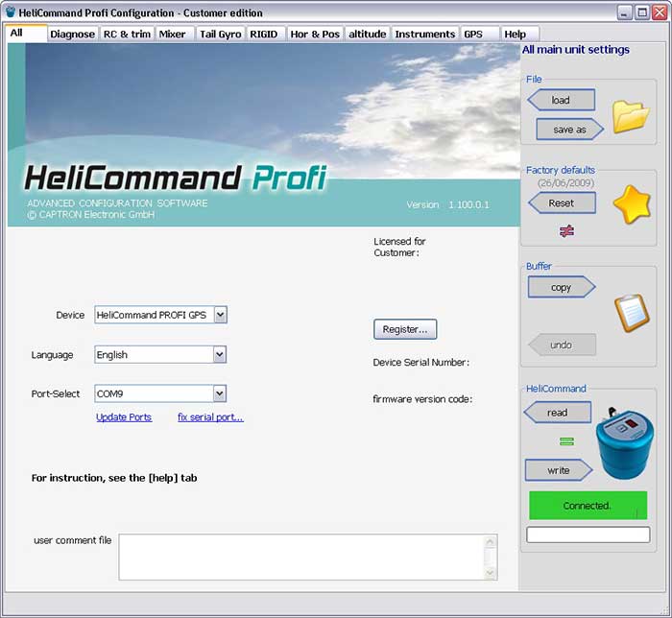The width and height of the screenshot is (672, 618).
Task: Click the application icon in title bar
Action: [11, 12]
